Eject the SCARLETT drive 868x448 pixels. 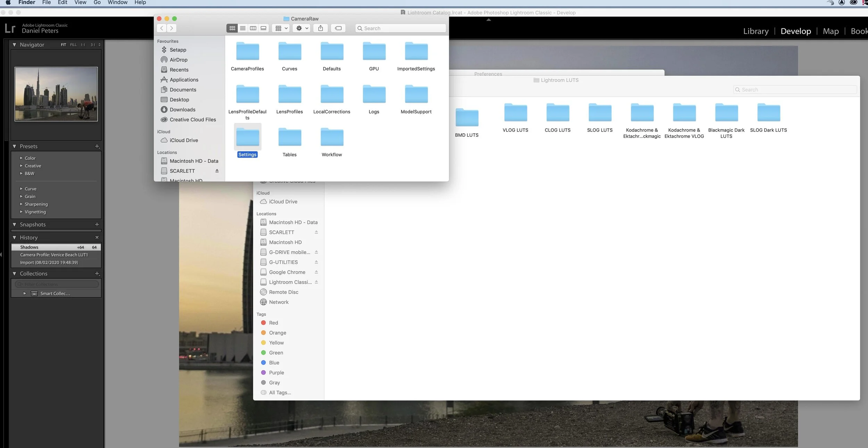[x=217, y=171]
